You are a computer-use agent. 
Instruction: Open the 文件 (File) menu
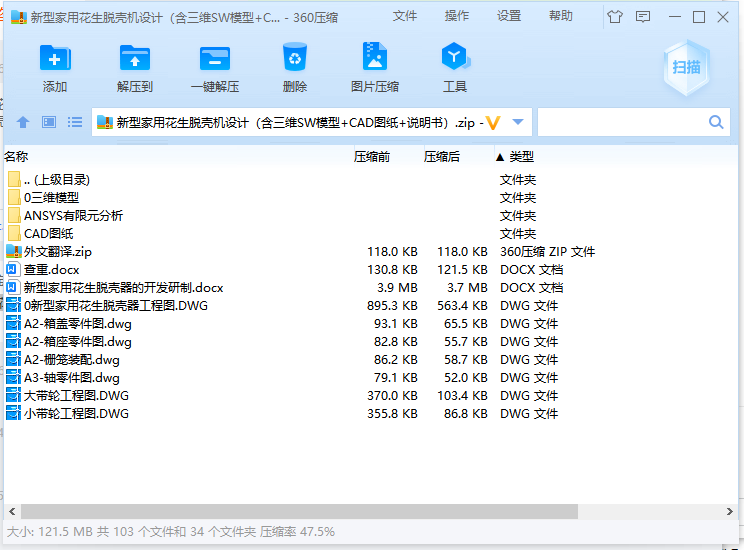click(405, 16)
